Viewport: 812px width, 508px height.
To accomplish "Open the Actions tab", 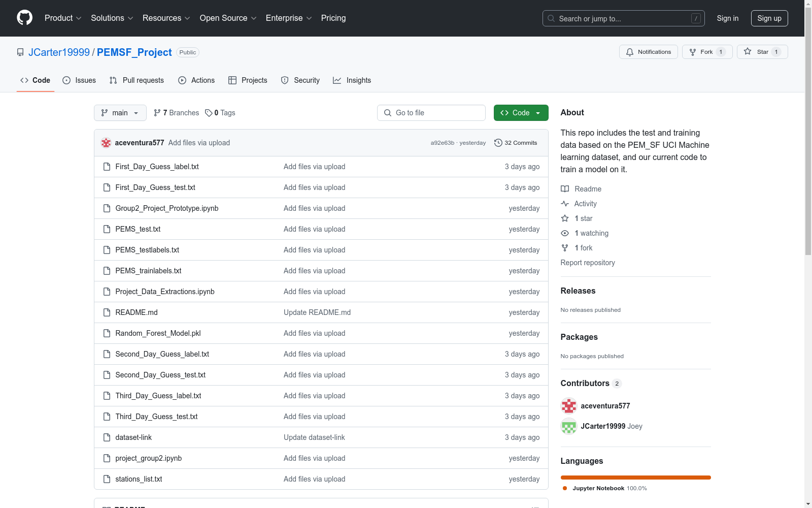I will pos(196,80).
